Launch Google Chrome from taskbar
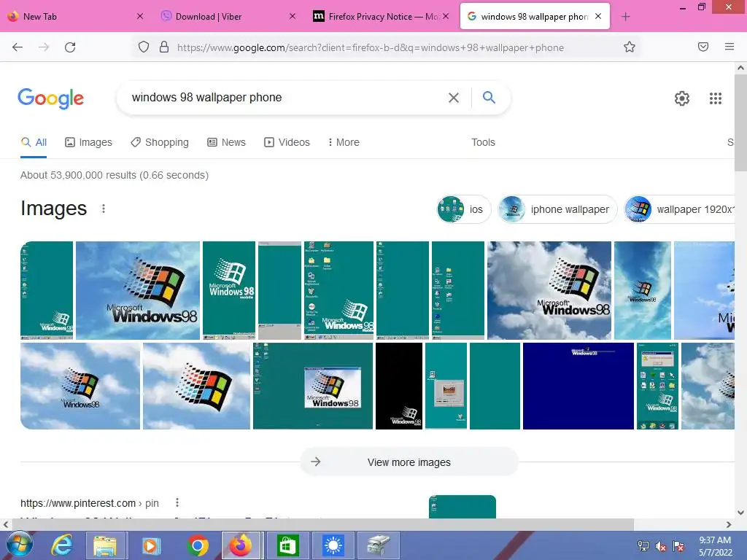The width and height of the screenshot is (747, 560). (x=197, y=545)
